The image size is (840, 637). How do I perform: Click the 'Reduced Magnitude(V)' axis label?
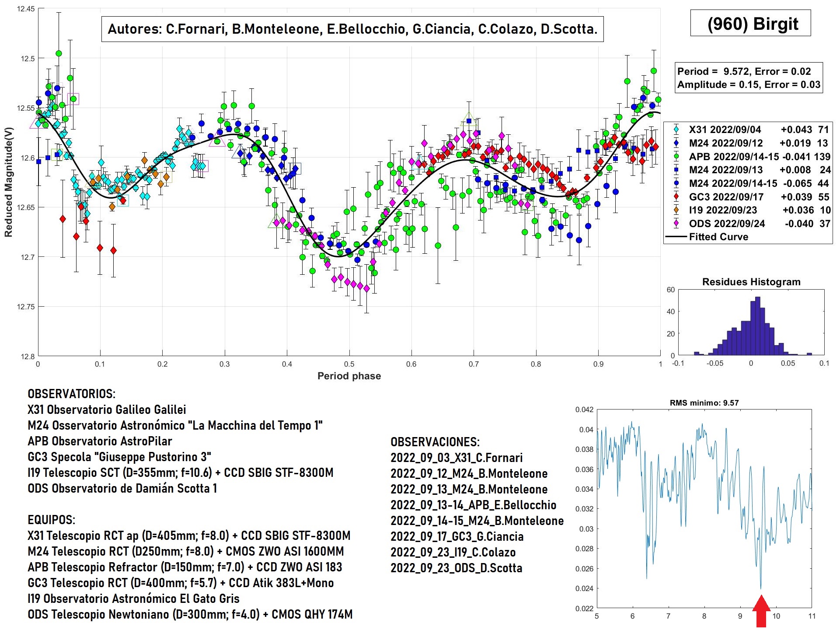coord(8,182)
